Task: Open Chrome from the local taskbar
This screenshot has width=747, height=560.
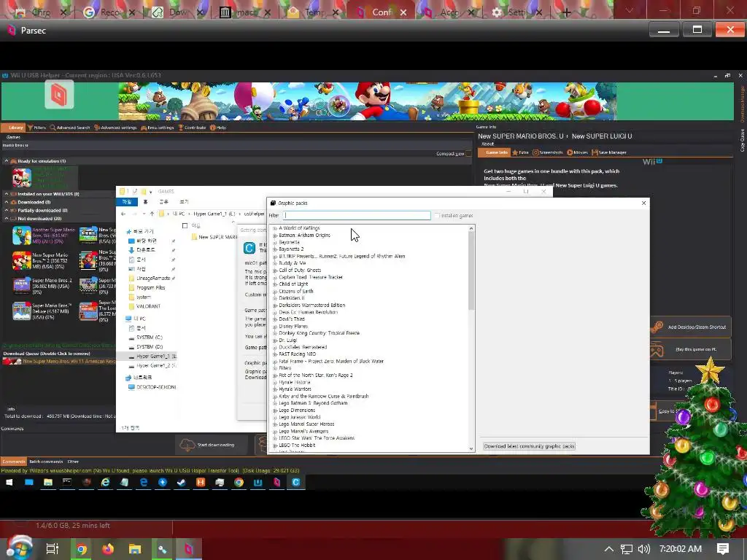Action: (82, 549)
